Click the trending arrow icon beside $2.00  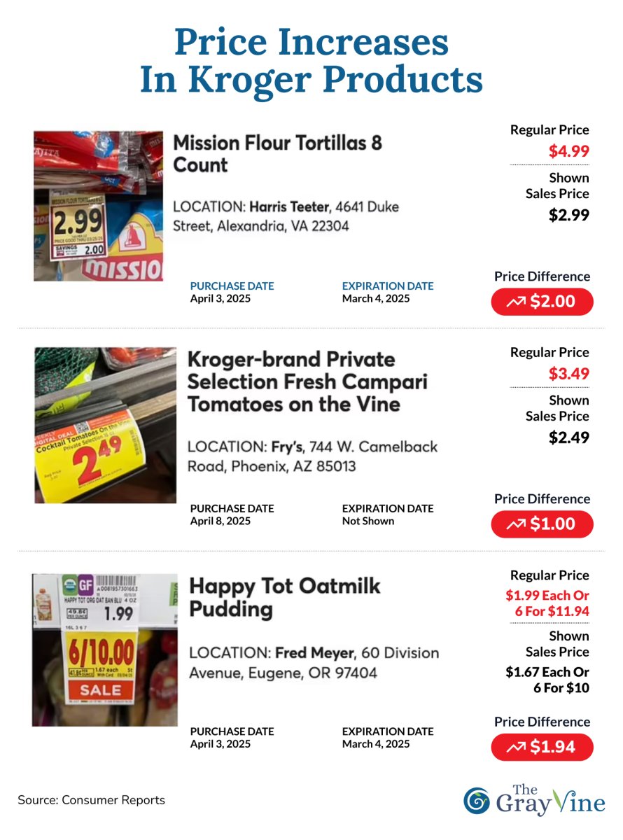[516, 302]
